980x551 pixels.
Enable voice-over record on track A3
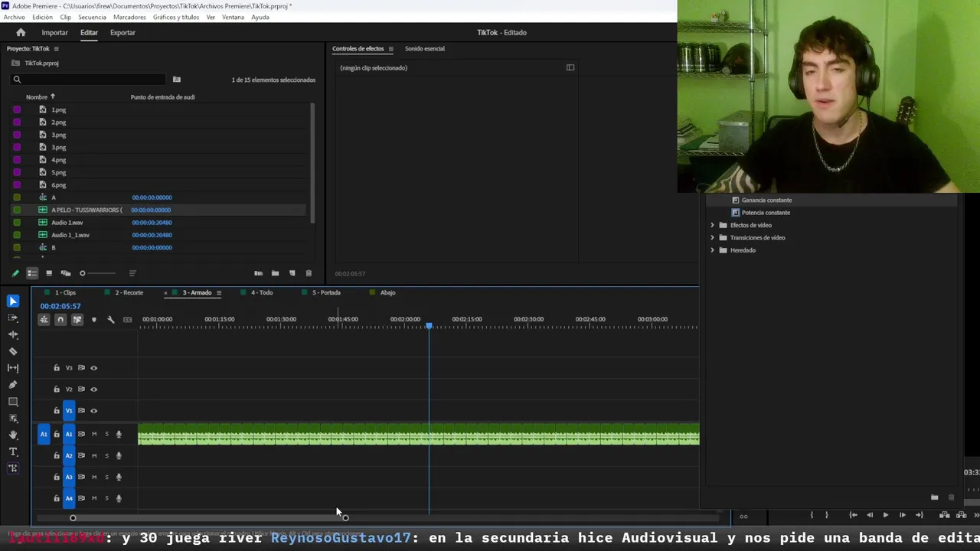point(119,478)
